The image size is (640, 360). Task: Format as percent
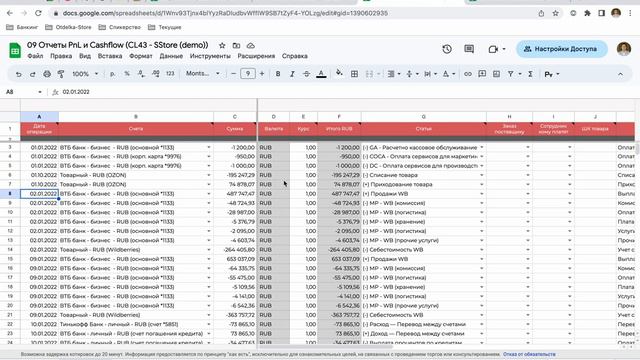pyautogui.click(x=127, y=74)
